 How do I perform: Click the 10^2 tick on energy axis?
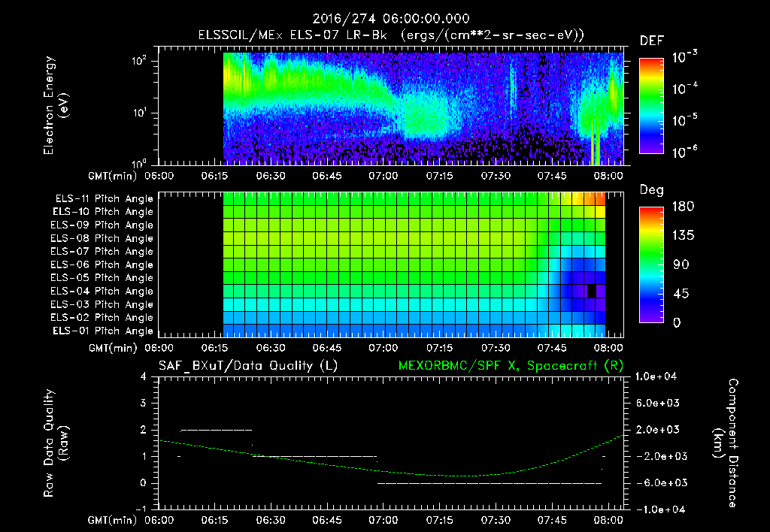pyautogui.click(x=139, y=61)
